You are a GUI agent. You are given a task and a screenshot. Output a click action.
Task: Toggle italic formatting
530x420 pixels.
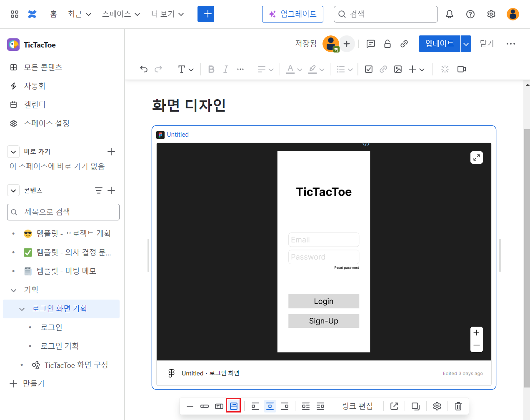click(x=226, y=69)
